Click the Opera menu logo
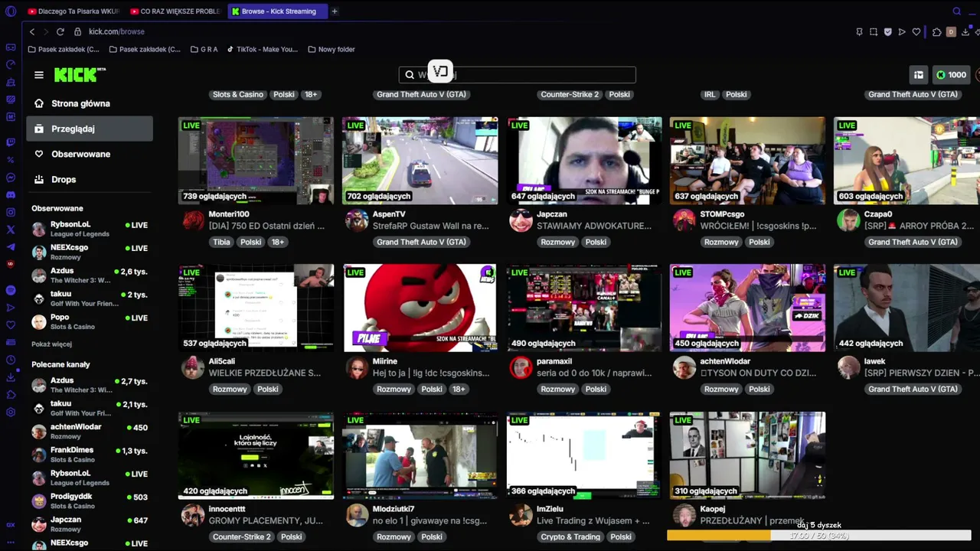The width and height of the screenshot is (980, 551). [x=11, y=11]
